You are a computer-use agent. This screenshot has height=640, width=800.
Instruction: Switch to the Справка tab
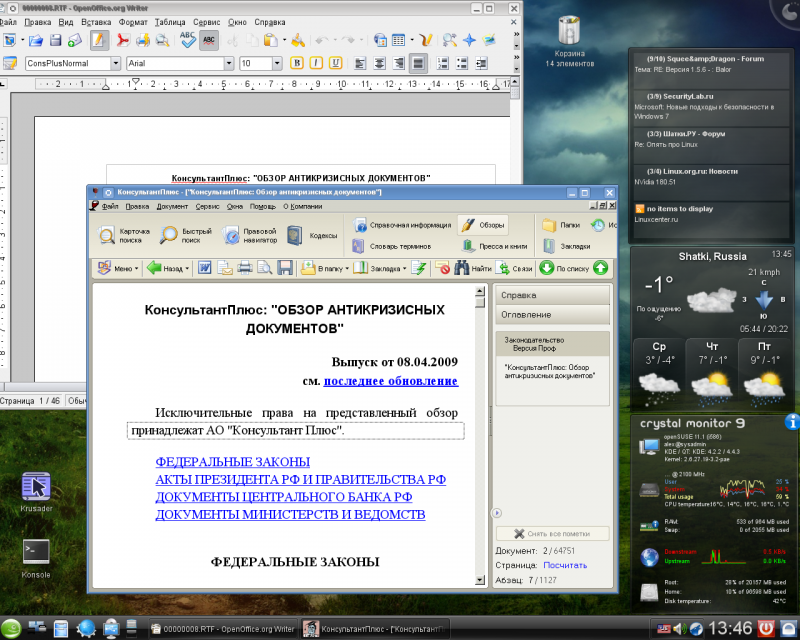[553, 295]
